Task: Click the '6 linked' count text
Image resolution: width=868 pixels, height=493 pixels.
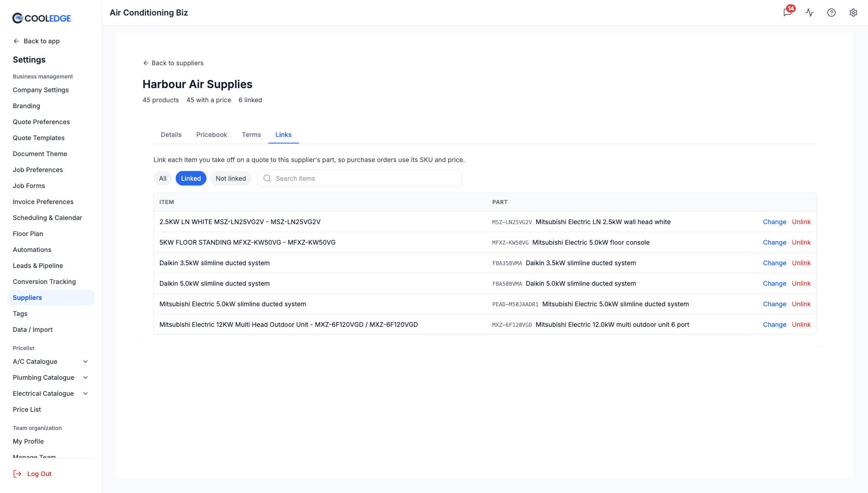Action: point(250,100)
